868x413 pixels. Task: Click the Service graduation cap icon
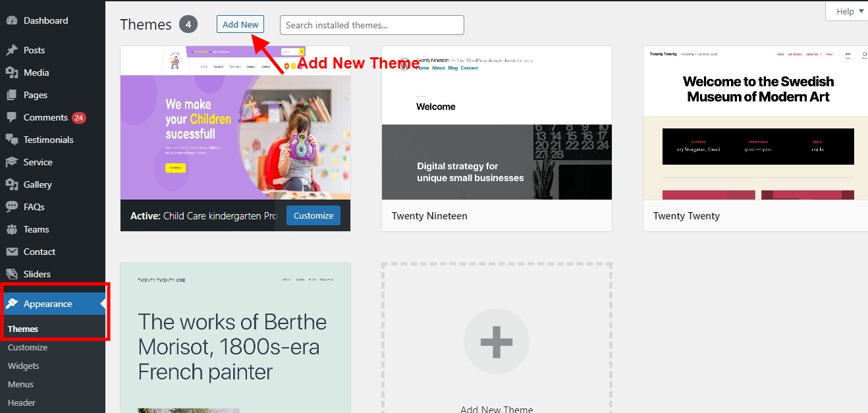(12, 162)
